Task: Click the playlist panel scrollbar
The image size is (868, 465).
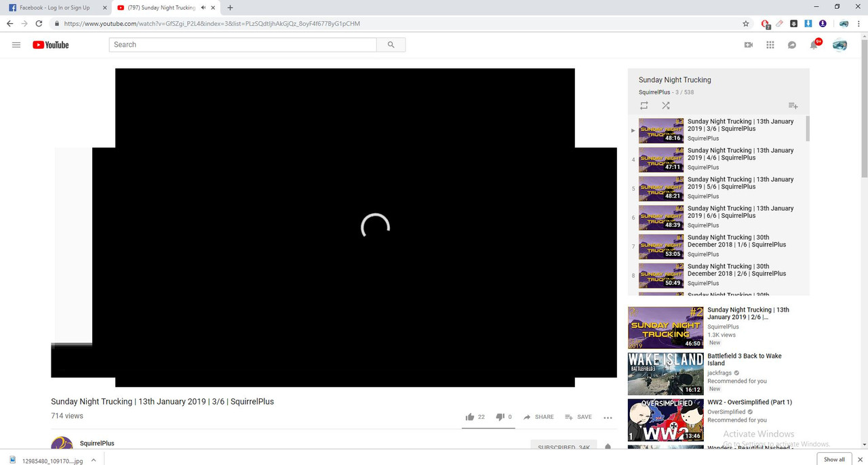Action: coord(807,128)
